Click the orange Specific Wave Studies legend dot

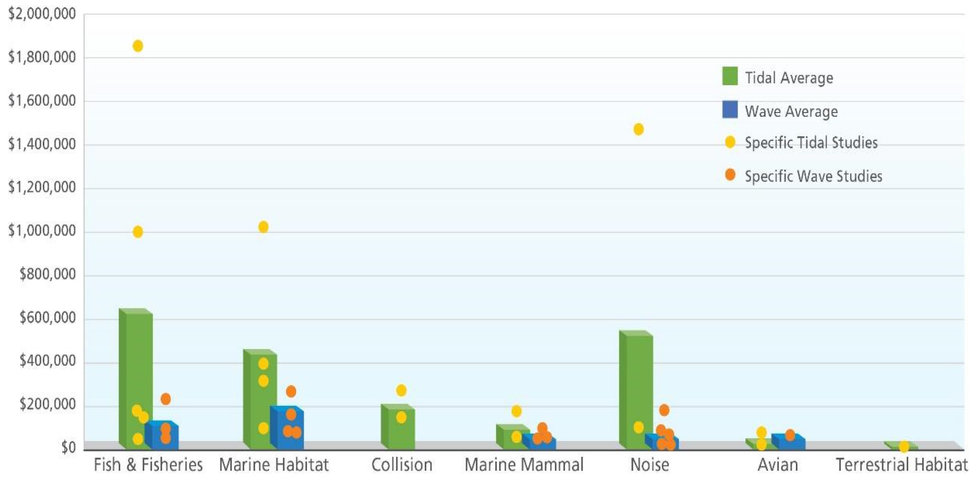point(730,175)
